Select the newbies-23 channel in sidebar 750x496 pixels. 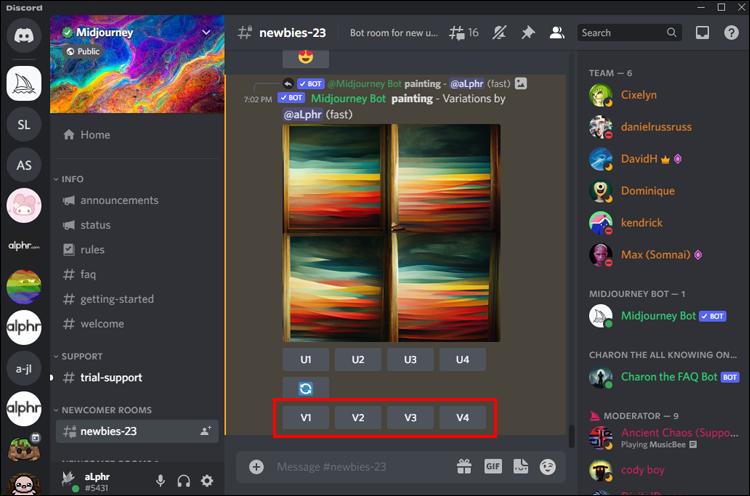(137, 431)
